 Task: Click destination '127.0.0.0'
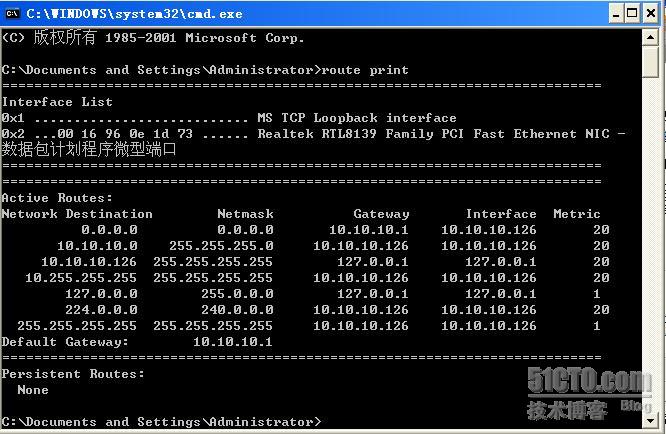[101, 294]
